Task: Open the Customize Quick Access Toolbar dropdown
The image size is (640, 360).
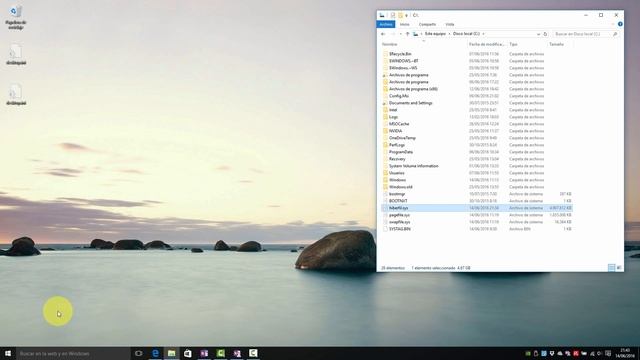Action: [407, 16]
